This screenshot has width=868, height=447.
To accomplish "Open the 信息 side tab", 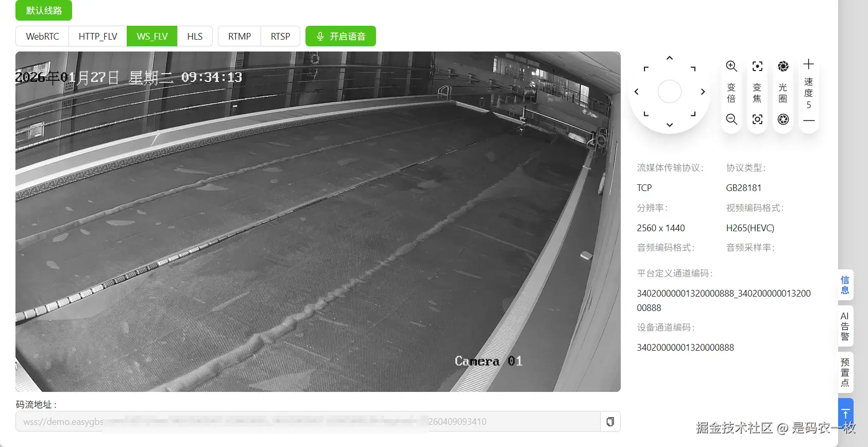I will point(845,285).
